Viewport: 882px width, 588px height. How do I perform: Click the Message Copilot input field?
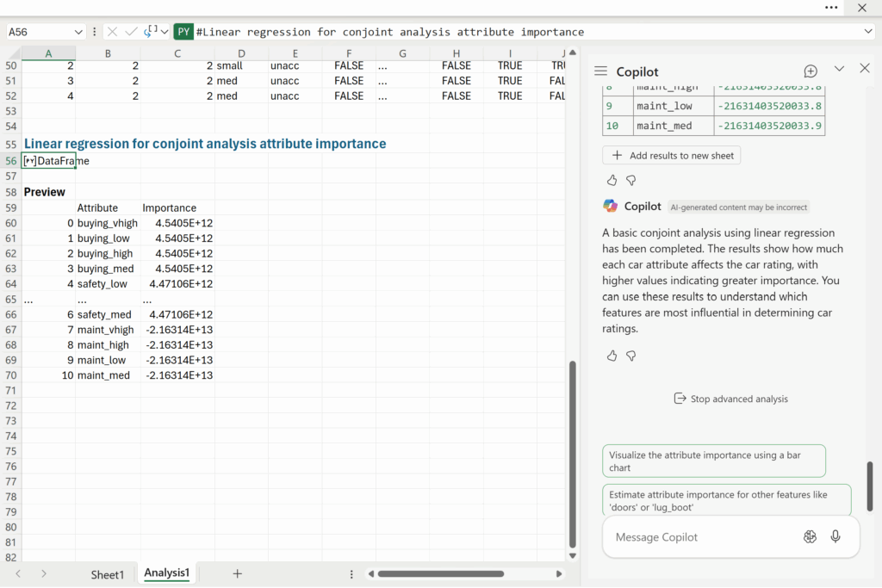(698, 537)
